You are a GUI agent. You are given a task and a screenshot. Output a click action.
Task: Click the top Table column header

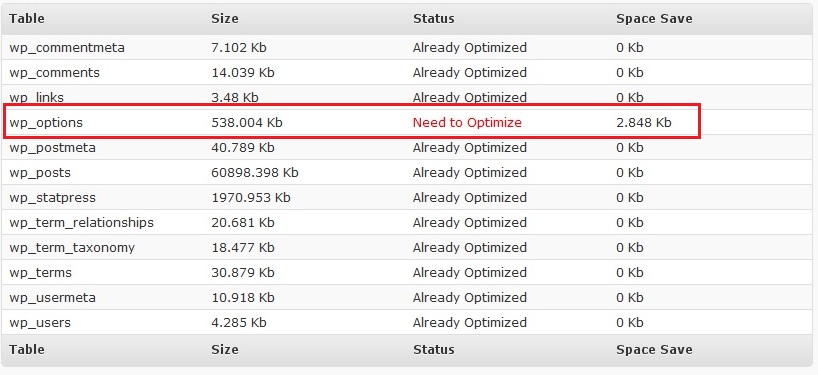pyautogui.click(x=27, y=19)
